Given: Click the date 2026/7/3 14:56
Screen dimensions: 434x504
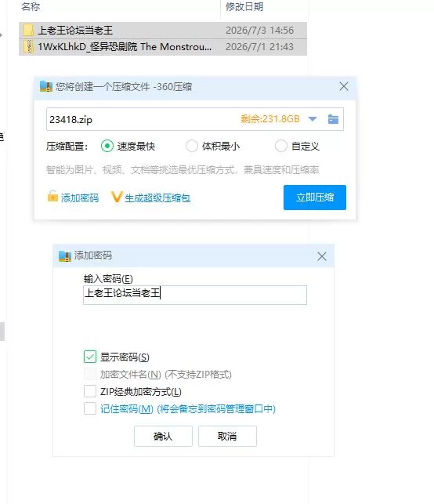Looking at the screenshot, I should (259, 31).
